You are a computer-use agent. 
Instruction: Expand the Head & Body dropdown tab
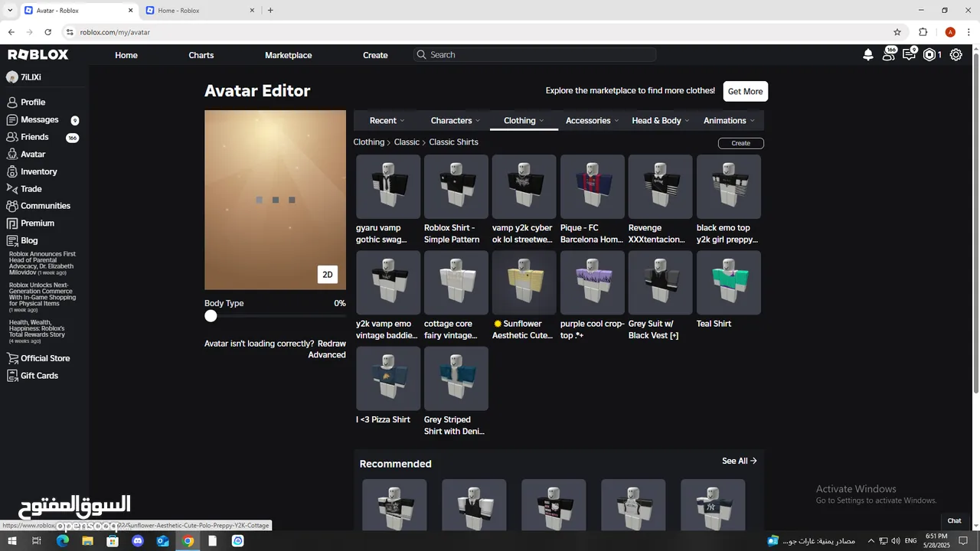pos(661,121)
